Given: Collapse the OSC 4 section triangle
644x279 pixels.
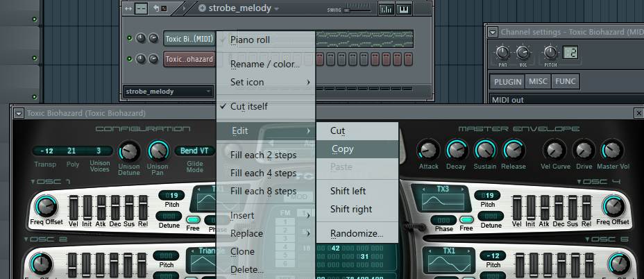Looking at the screenshot, I should pos(579,182).
